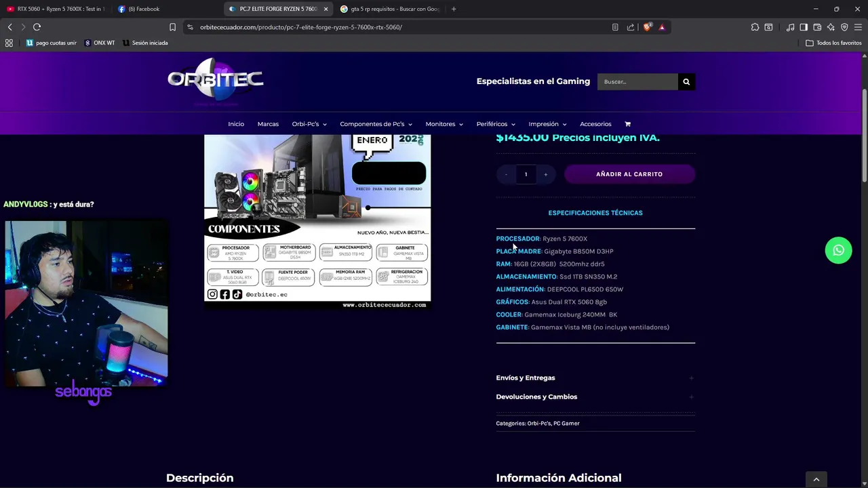Open a new browser tab
Viewport: 868px width, 488px height.
(x=454, y=9)
